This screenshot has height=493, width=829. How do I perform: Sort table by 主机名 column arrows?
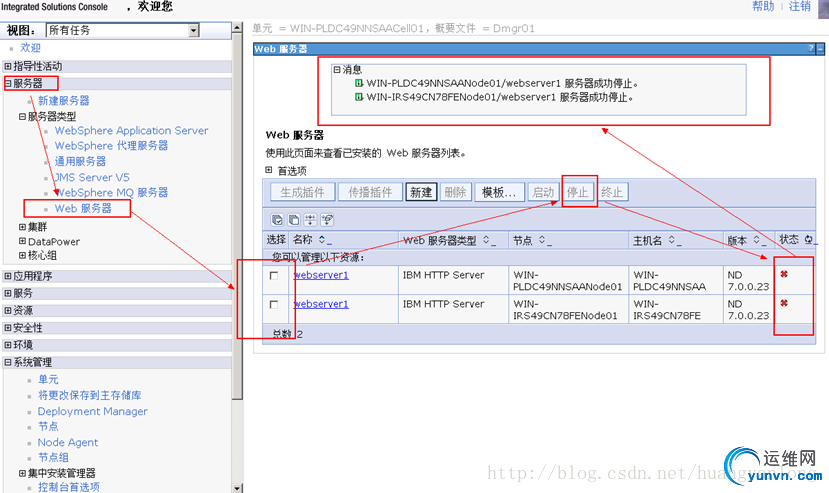click(671, 240)
